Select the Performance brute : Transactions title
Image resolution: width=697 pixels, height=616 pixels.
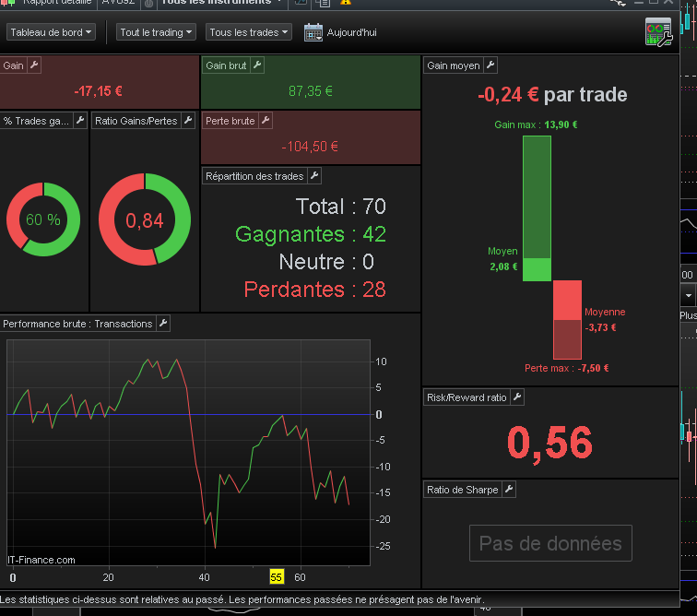[77, 324]
